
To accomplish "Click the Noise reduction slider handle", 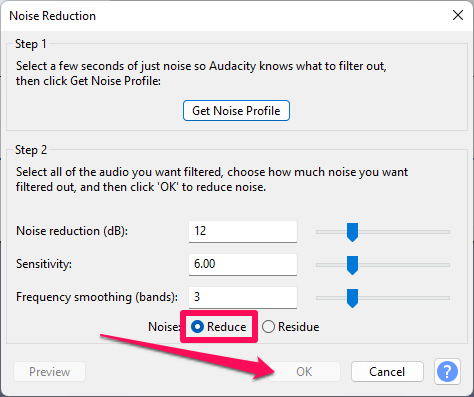I will coord(352,232).
